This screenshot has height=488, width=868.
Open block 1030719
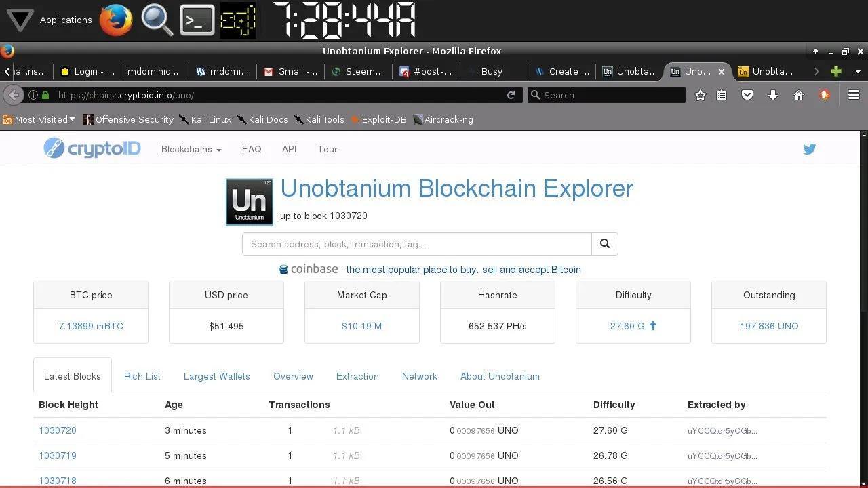58,455
